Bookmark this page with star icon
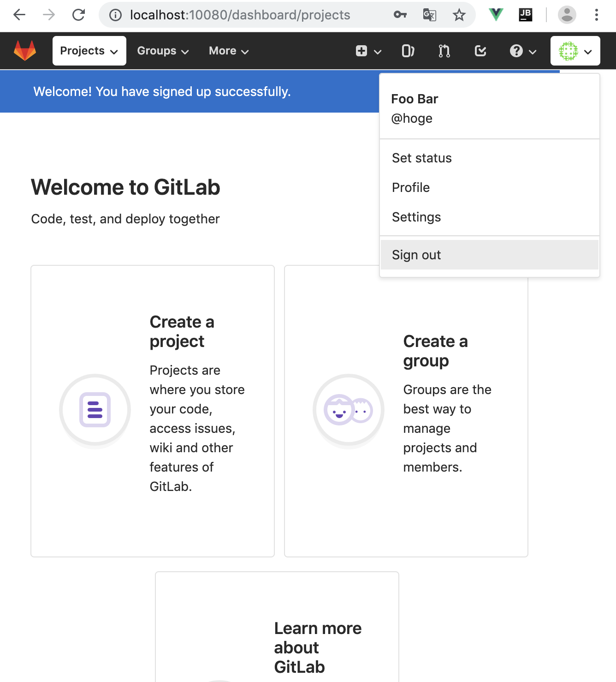This screenshot has width=616, height=682. 459,15
